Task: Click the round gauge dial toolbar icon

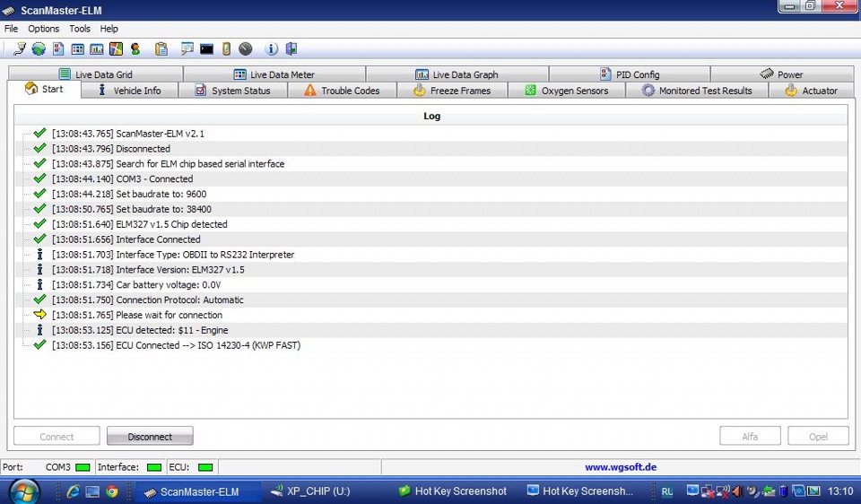Action: pos(246,48)
